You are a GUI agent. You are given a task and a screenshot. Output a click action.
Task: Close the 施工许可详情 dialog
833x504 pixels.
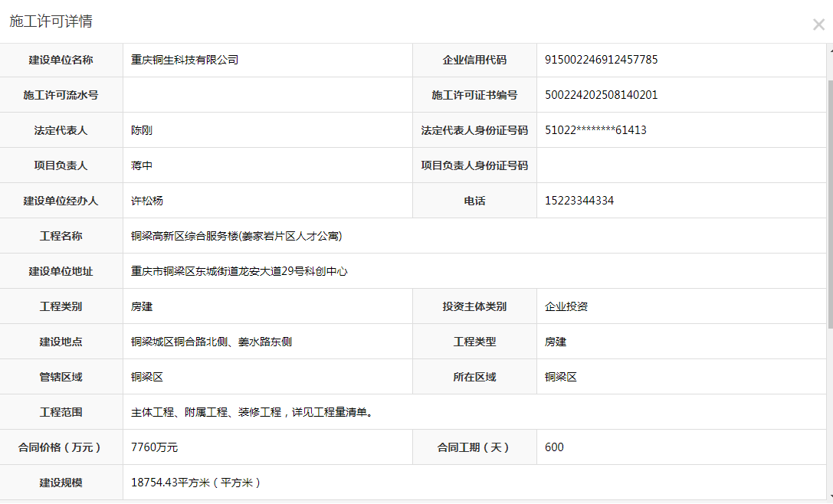pos(818,25)
